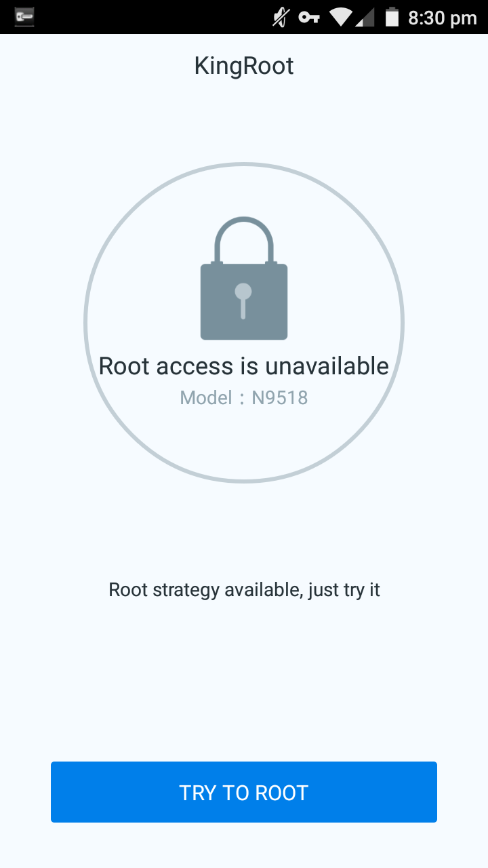488x868 pixels.
Task: Tap the padlock shackle arch
Action: click(244, 239)
